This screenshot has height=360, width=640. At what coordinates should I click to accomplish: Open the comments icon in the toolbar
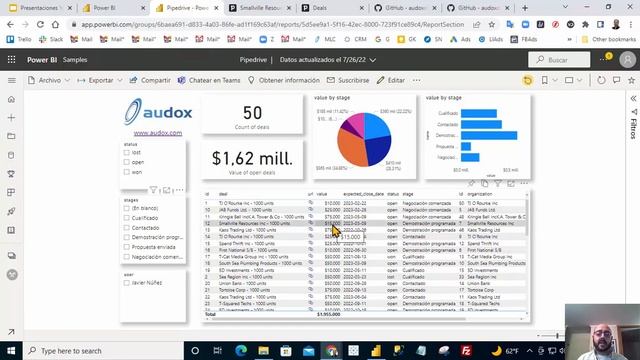click(x=616, y=80)
